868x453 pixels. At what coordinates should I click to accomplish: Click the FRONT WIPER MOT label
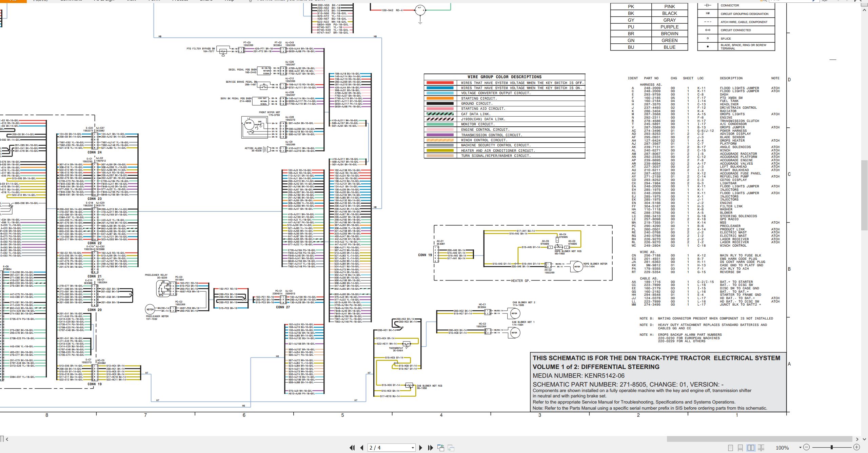click(x=270, y=112)
